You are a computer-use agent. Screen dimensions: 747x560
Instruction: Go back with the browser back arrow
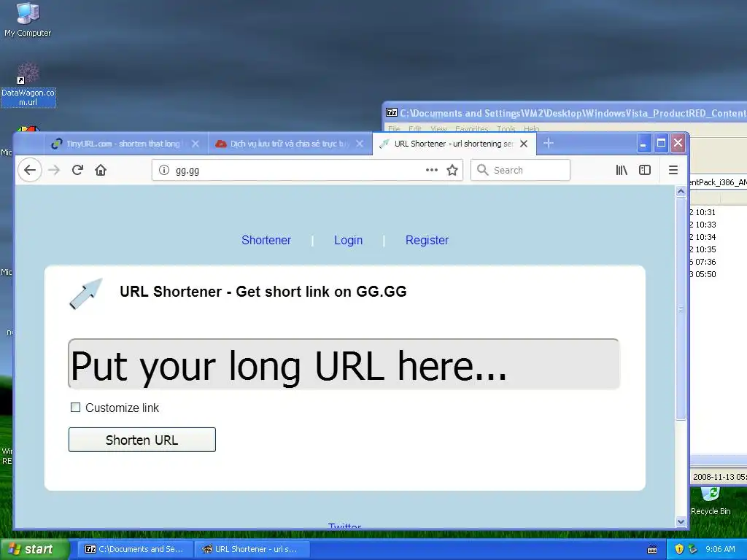coord(29,170)
